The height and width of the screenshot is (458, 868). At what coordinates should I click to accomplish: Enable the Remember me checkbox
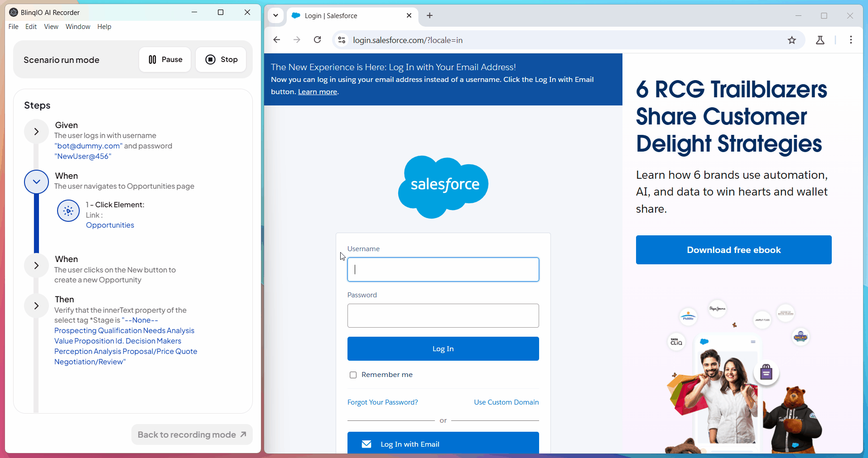click(353, 374)
